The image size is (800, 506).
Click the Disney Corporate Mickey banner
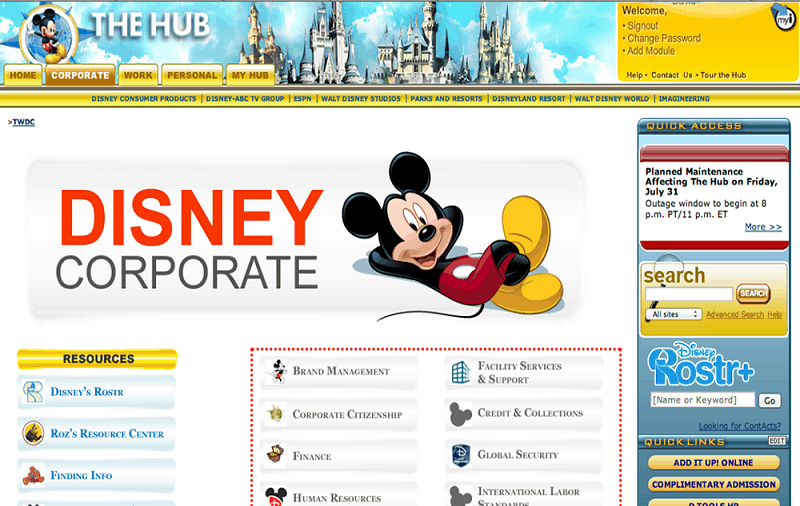(306, 239)
